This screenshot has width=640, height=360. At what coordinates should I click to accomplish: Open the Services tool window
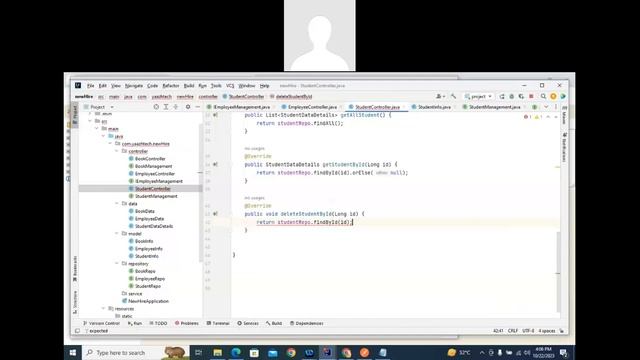pos(248,323)
